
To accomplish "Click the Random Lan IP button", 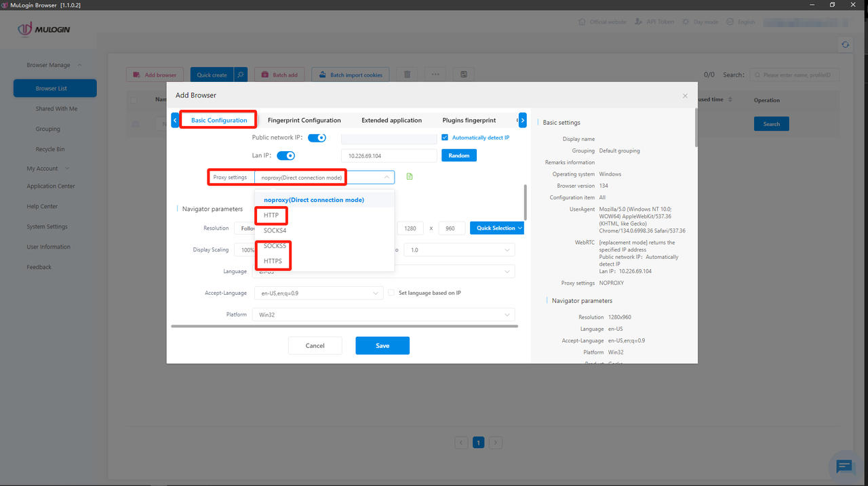I will pyautogui.click(x=459, y=155).
